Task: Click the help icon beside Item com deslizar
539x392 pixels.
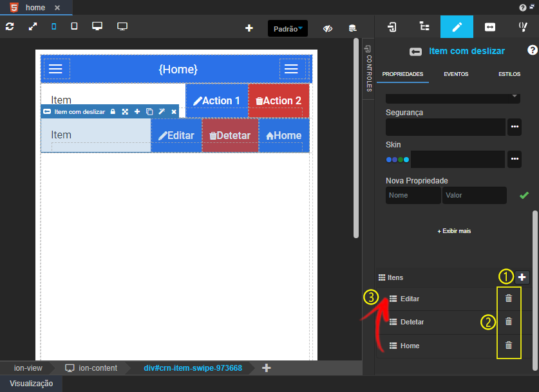Action: coord(532,50)
